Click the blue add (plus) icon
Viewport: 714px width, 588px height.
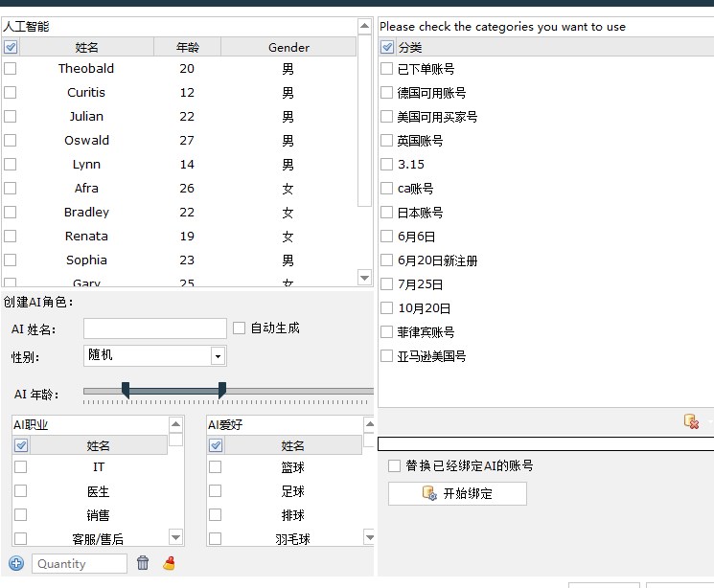pos(16,563)
